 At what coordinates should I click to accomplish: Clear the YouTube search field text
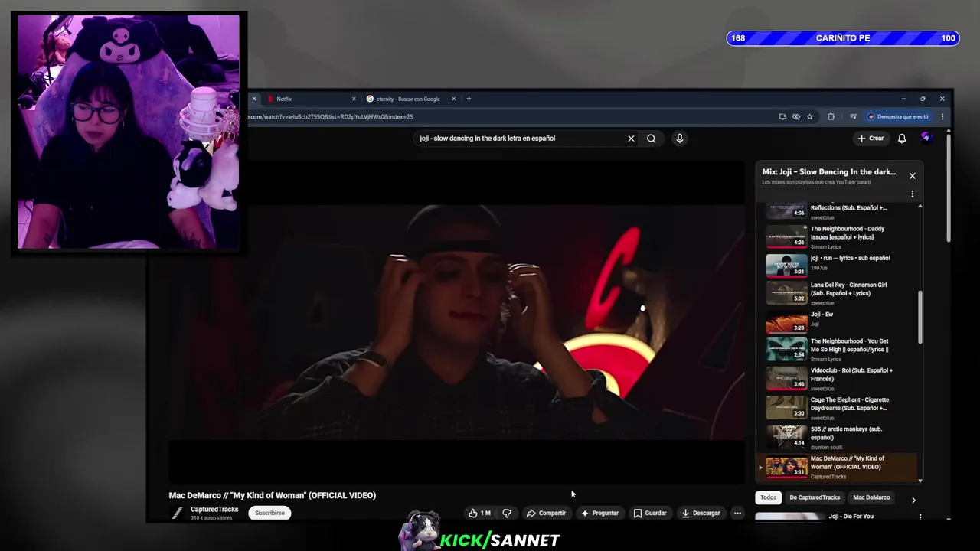point(631,139)
